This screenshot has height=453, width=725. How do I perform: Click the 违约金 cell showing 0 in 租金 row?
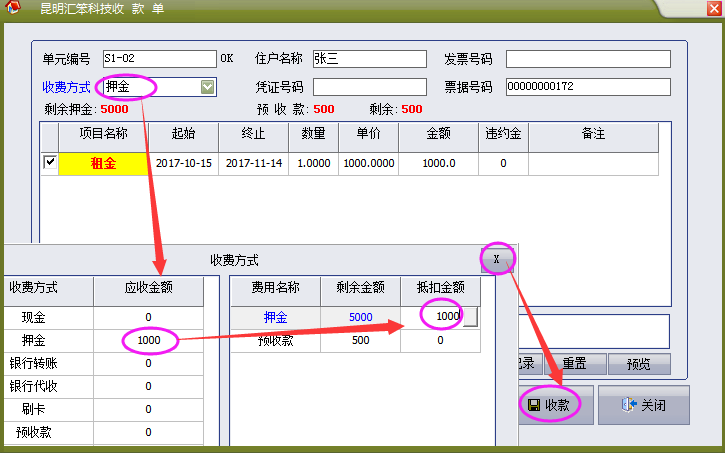tap(503, 164)
